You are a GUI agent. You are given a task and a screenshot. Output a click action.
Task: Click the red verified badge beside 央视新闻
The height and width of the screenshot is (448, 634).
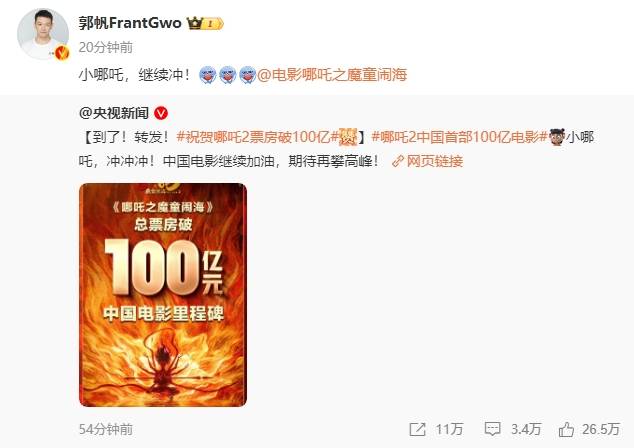click(x=161, y=113)
